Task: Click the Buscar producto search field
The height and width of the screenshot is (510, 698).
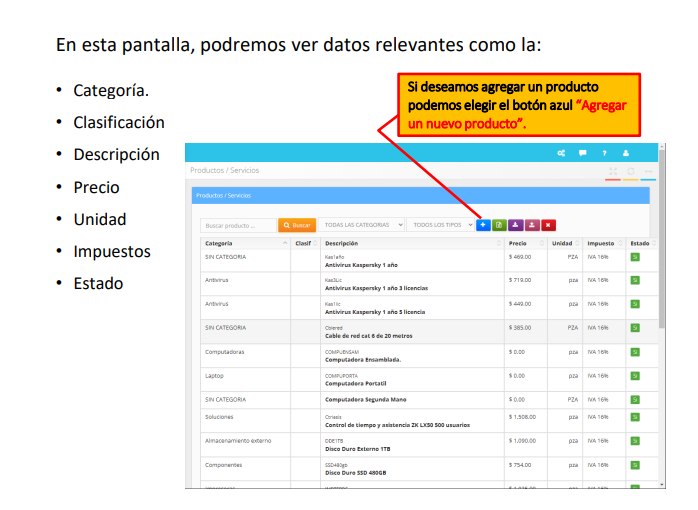Action: click(x=238, y=225)
